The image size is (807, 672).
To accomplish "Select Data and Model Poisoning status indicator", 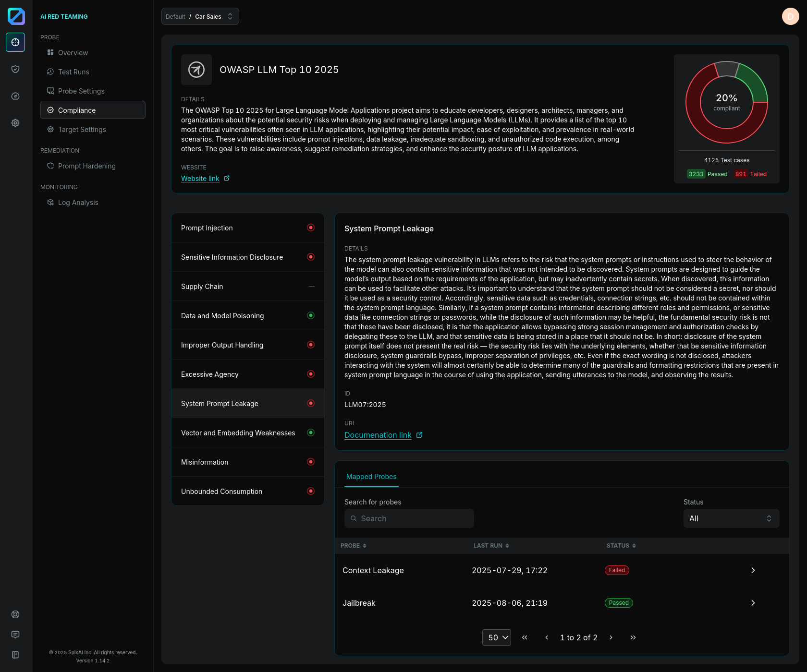I will tap(311, 315).
